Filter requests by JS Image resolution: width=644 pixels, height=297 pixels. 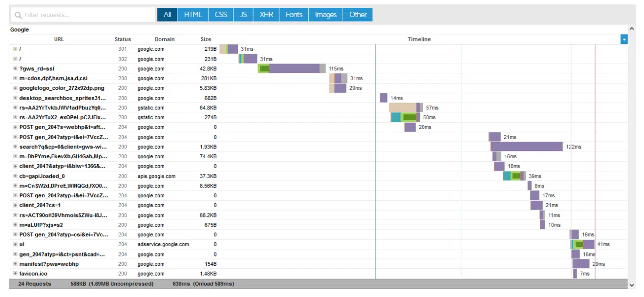pyautogui.click(x=243, y=15)
